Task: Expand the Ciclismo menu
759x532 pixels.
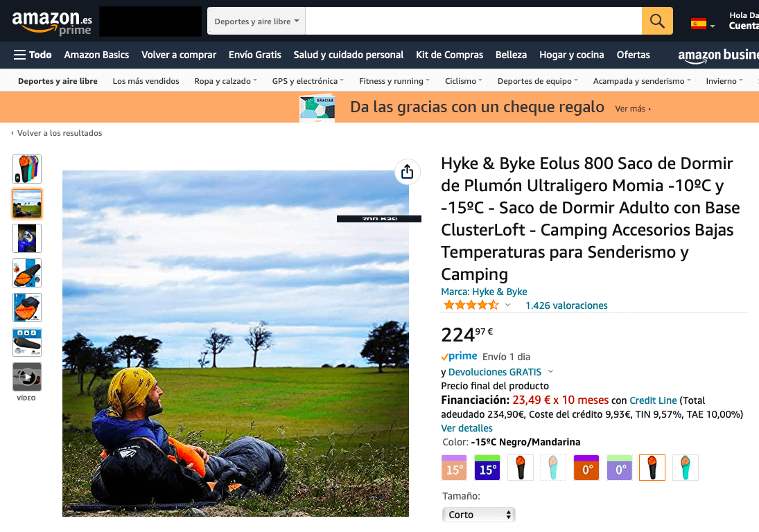Action: click(x=463, y=81)
